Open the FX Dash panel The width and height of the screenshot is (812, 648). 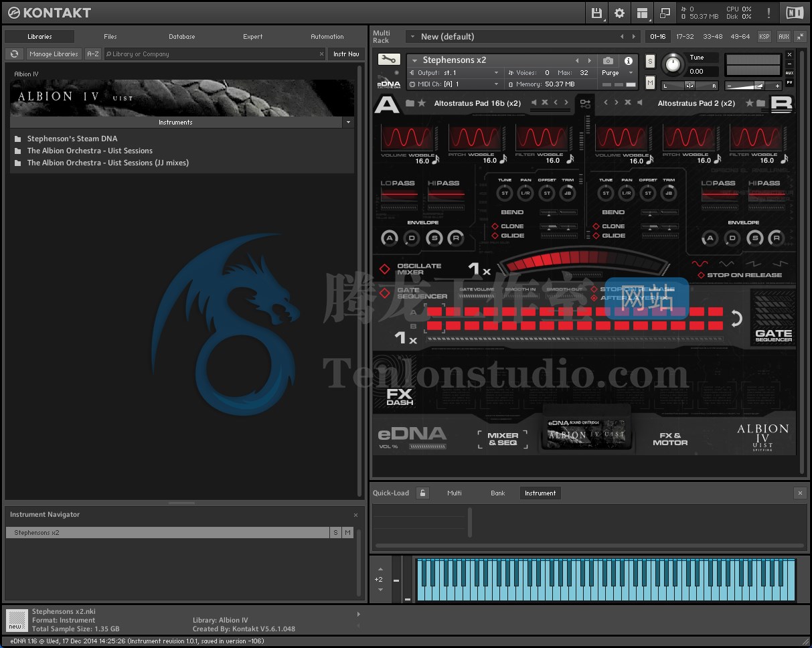click(x=400, y=396)
